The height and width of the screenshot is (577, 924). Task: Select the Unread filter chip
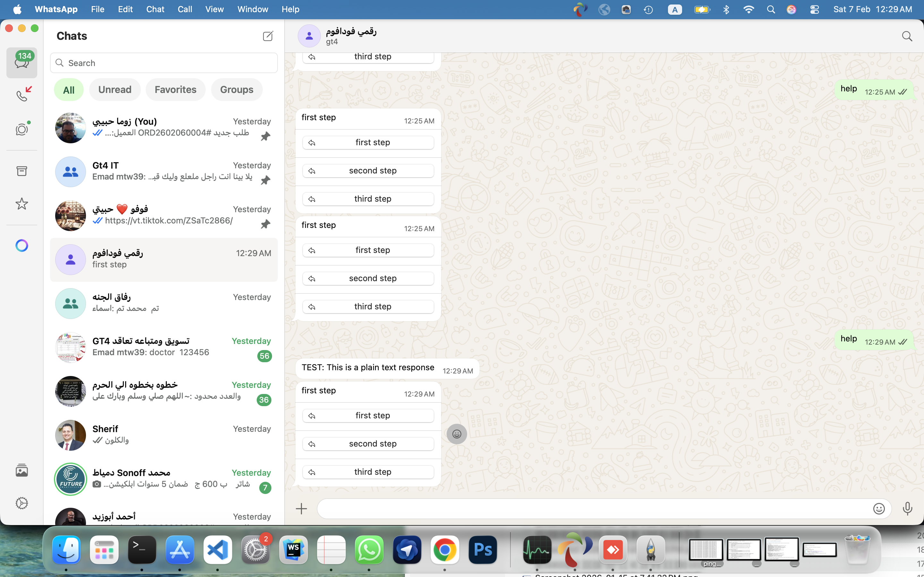point(115,90)
